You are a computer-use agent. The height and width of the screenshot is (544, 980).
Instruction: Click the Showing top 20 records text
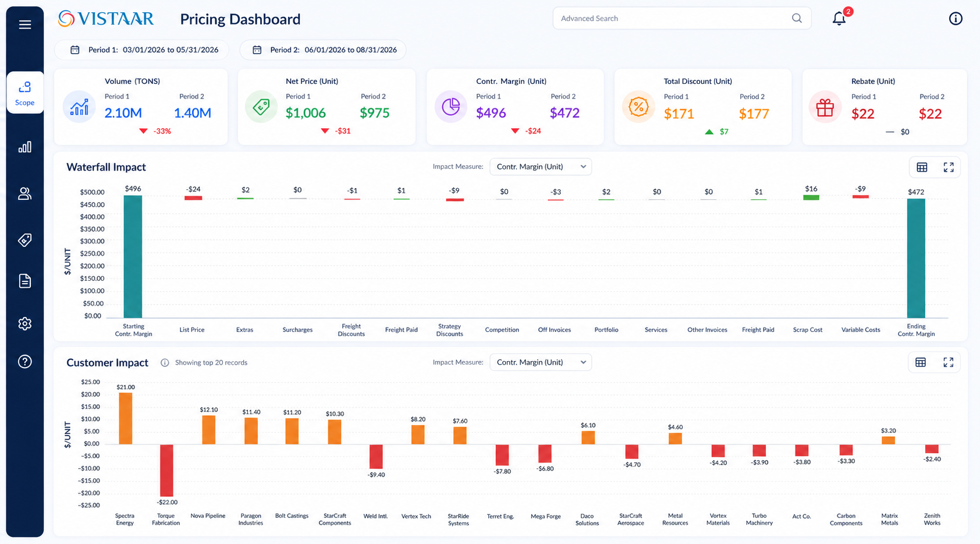[x=211, y=362]
